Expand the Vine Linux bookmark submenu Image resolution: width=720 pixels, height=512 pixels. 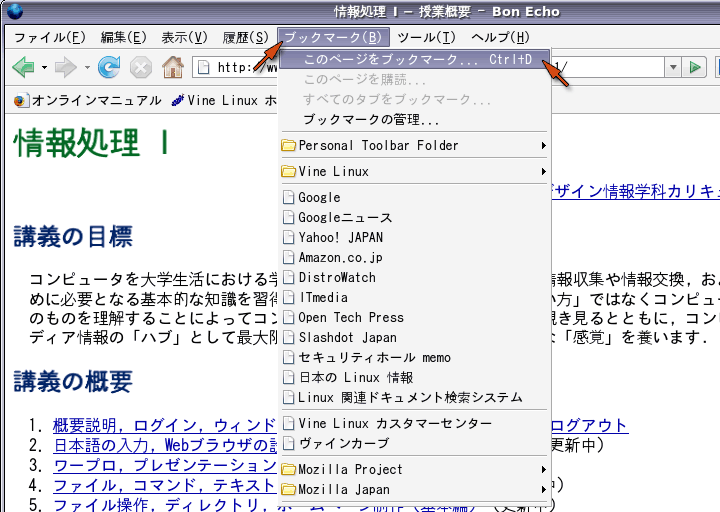point(334,172)
